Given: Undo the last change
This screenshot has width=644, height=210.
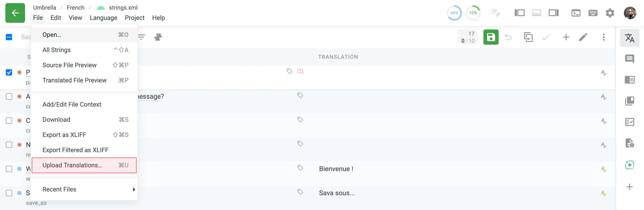Looking at the screenshot, I should coord(508,37).
